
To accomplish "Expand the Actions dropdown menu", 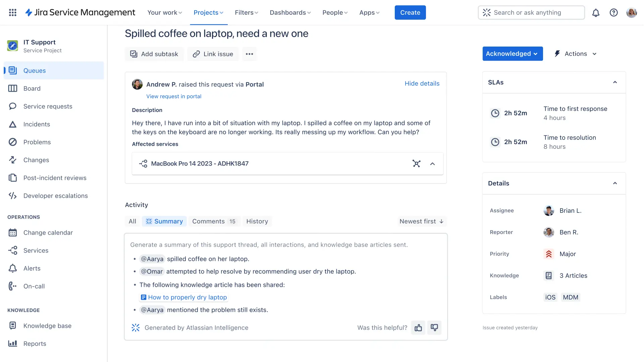I will tap(576, 54).
